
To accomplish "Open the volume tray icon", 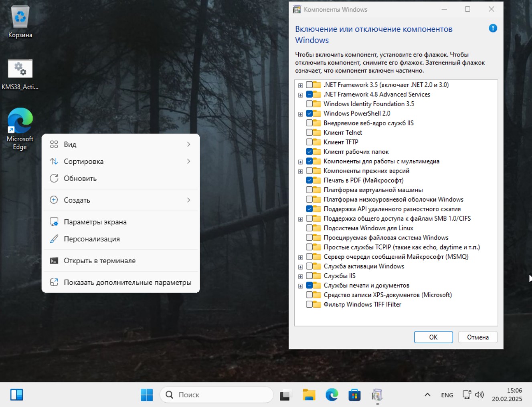I will (x=479, y=395).
